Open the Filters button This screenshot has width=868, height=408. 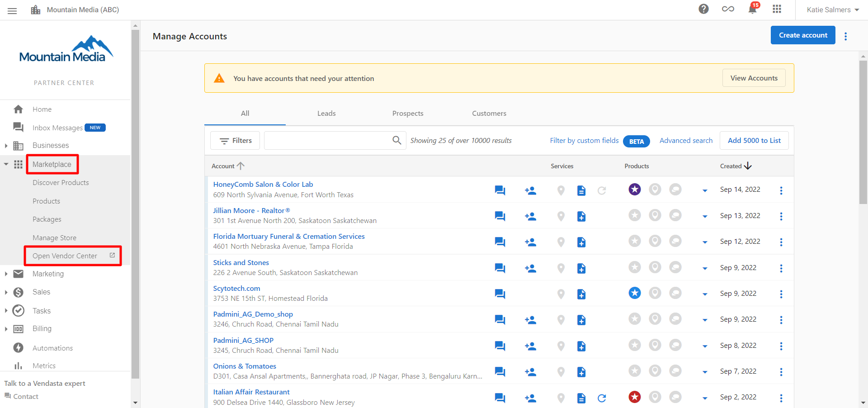(235, 141)
